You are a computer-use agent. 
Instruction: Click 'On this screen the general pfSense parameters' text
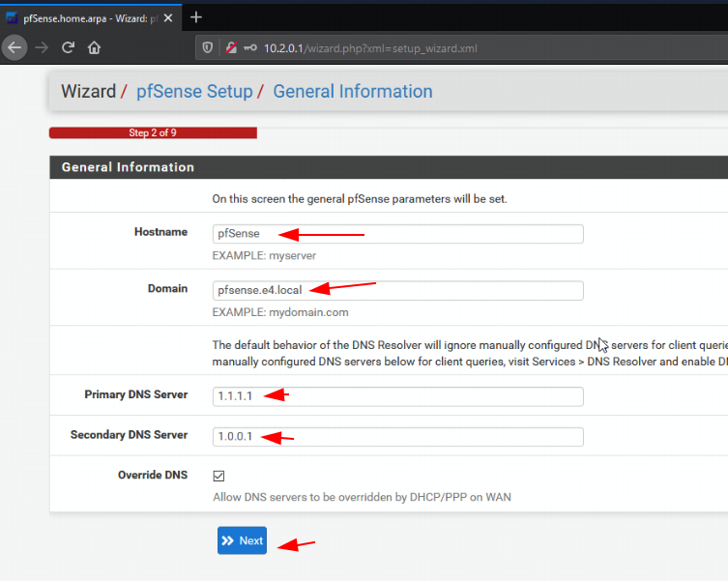pos(360,199)
